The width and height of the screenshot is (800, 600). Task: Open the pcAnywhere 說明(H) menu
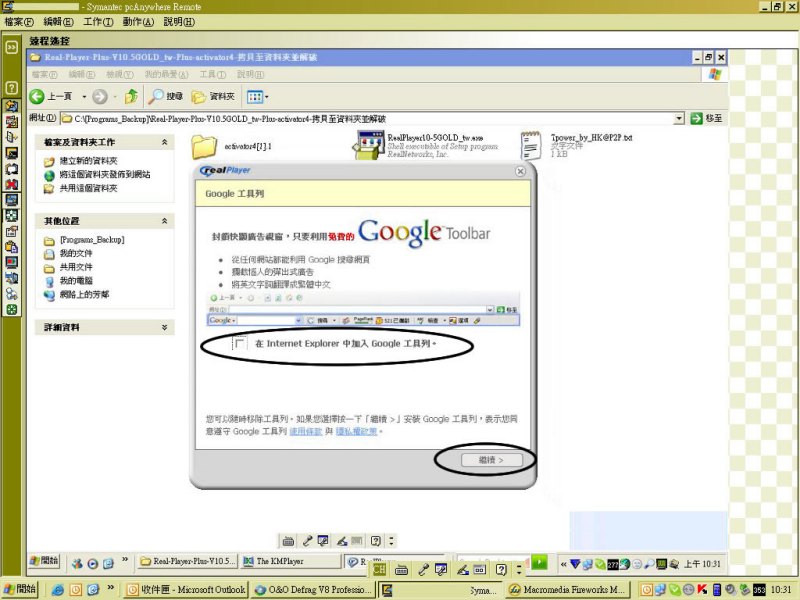(x=179, y=22)
